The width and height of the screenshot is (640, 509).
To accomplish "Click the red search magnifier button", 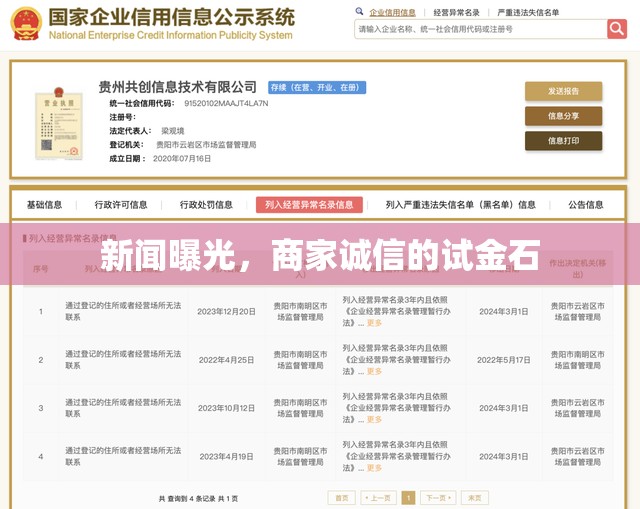I will pos(617,29).
